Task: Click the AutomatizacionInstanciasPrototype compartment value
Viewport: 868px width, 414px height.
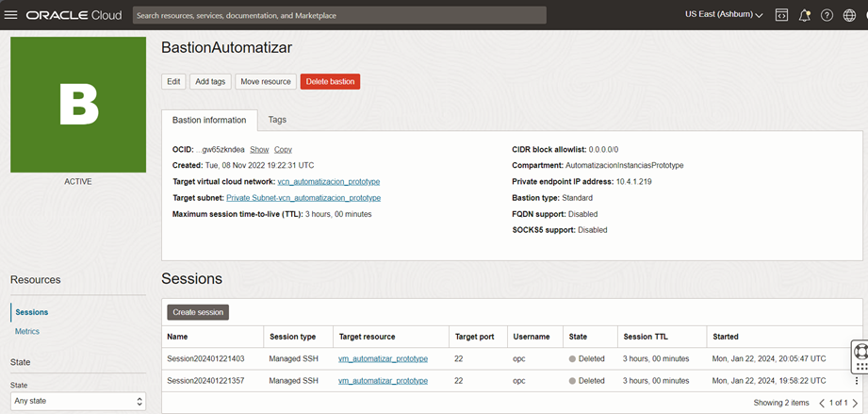Action: click(625, 166)
